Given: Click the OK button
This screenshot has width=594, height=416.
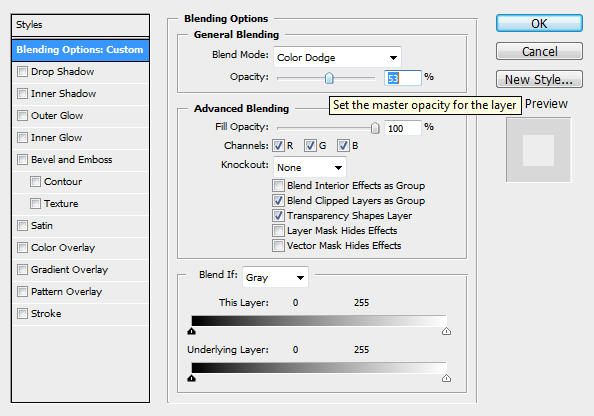Looking at the screenshot, I should 539,23.
